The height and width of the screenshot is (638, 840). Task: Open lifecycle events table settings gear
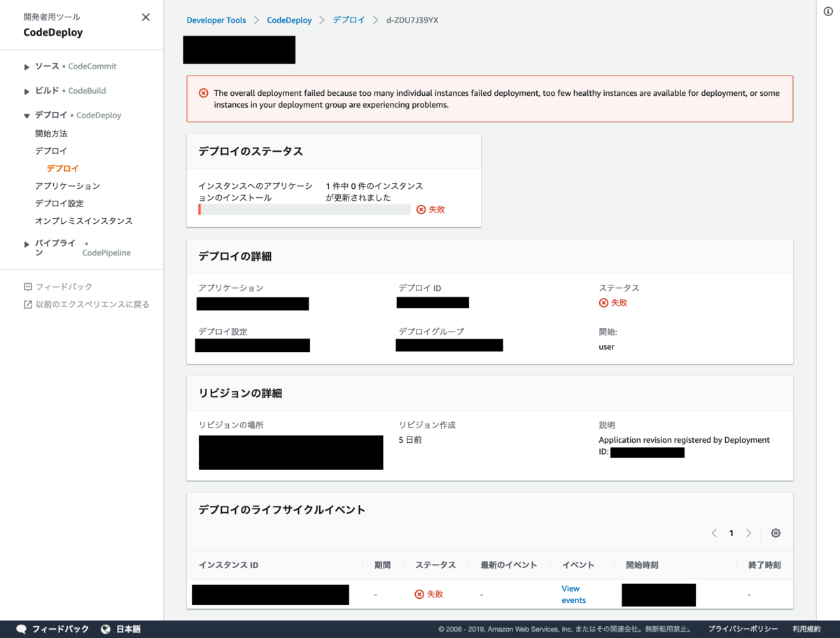[776, 533]
